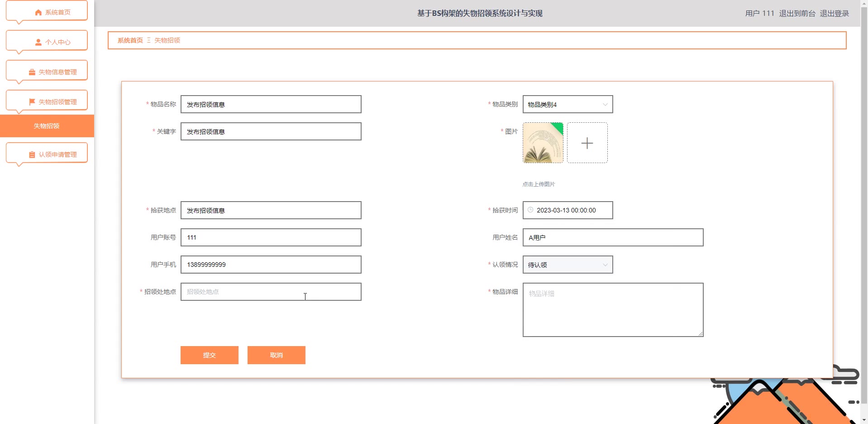
Task: Click the 用户账号 field with 111
Action: pyautogui.click(x=271, y=237)
